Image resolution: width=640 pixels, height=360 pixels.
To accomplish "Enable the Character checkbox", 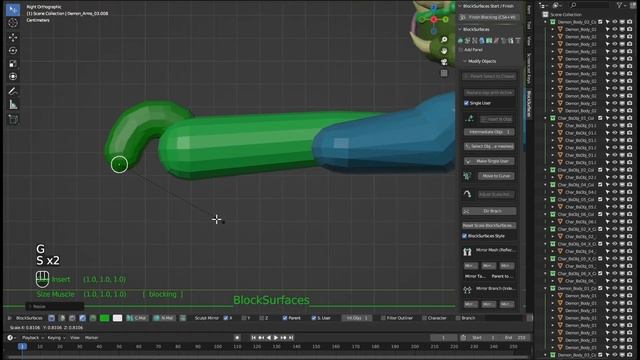I will coord(424,318).
